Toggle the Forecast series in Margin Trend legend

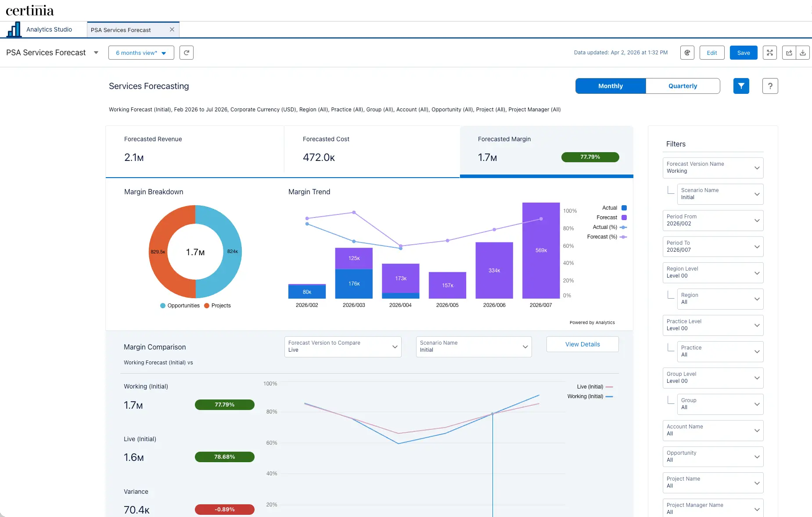[x=606, y=217]
